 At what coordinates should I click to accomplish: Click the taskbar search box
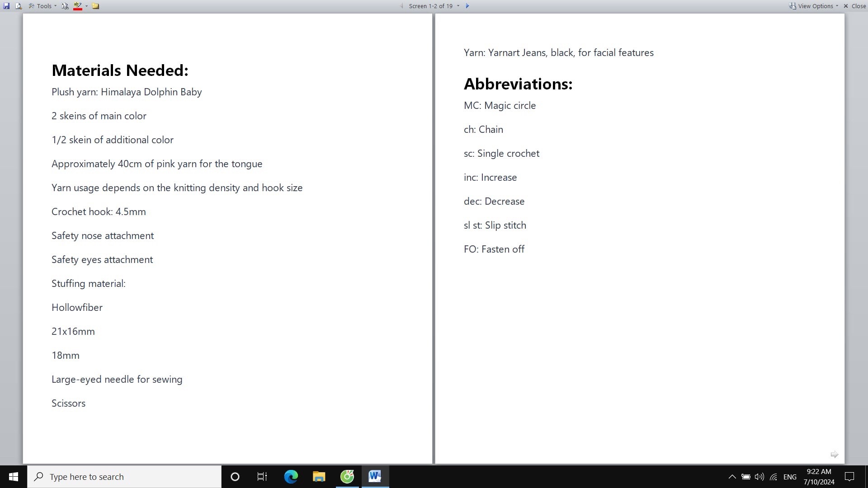[x=124, y=477]
